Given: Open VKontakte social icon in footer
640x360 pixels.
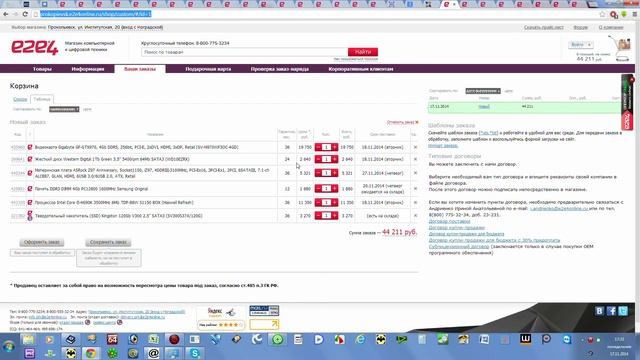Looking at the screenshot, I should coord(599,311).
